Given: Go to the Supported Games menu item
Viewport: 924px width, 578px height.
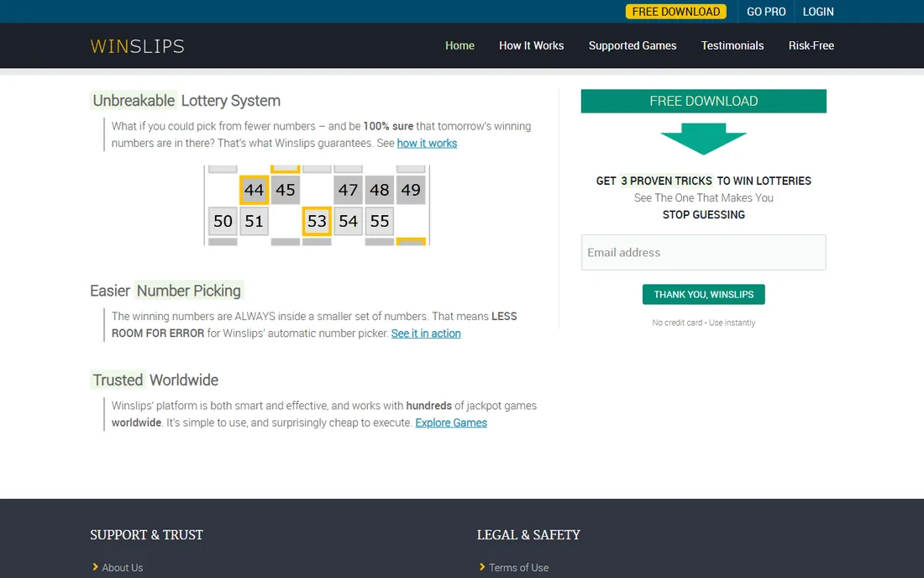Looking at the screenshot, I should click(633, 45).
